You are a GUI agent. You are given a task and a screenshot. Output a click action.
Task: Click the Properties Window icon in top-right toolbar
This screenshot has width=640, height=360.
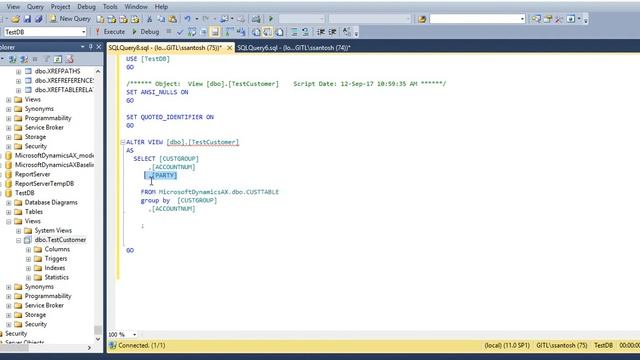click(547, 19)
